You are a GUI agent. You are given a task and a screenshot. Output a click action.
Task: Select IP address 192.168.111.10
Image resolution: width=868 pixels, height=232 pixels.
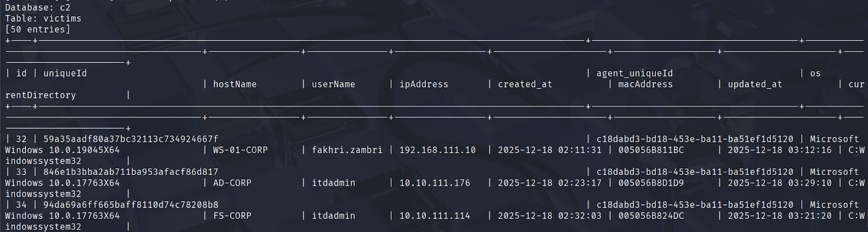click(x=437, y=150)
